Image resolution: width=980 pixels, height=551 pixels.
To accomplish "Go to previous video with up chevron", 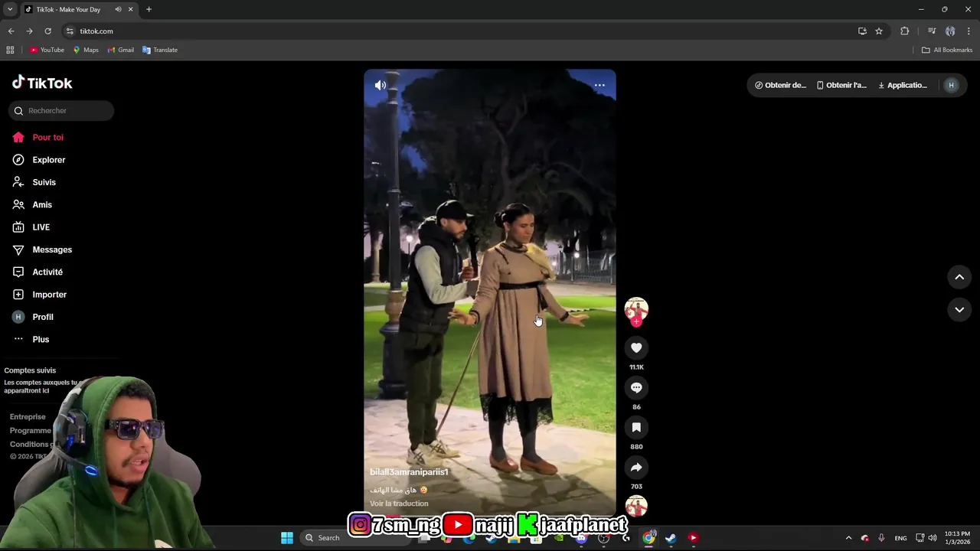I will click(x=959, y=277).
